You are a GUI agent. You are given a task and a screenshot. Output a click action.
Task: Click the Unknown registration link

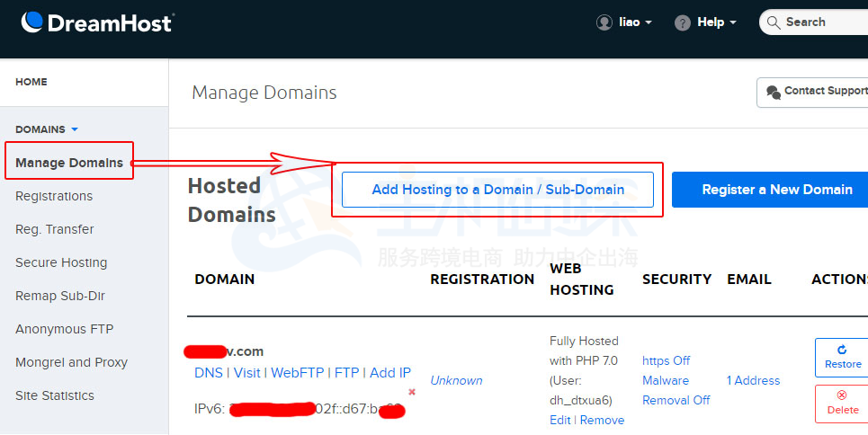456,381
